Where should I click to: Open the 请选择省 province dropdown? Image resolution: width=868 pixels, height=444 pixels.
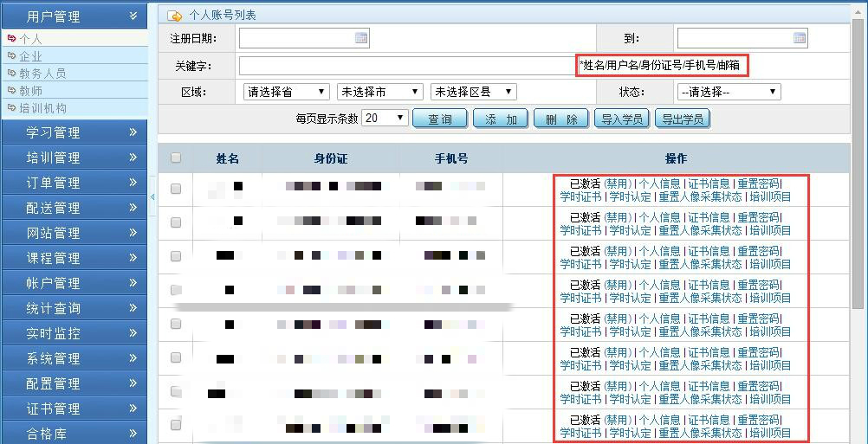point(286,92)
